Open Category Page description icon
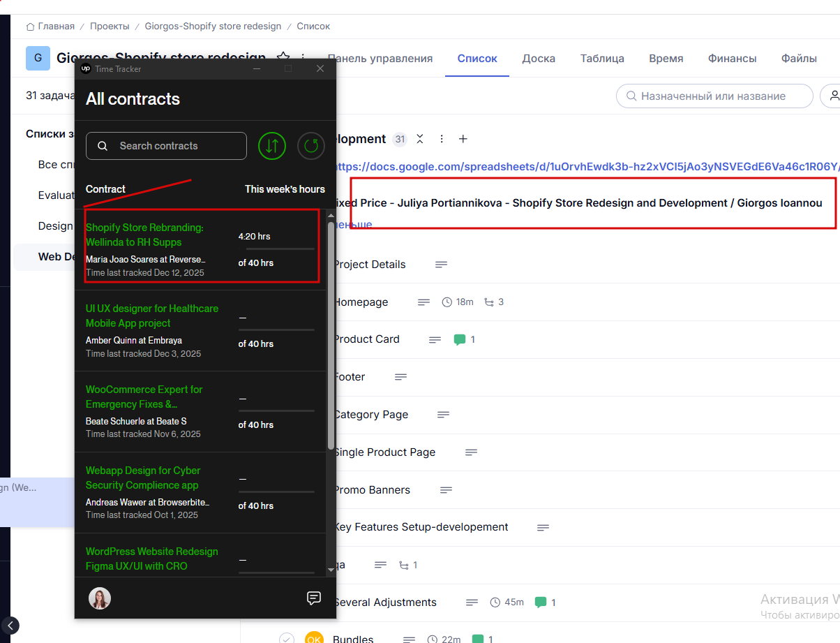This screenshot has width=840, height=643. (x=443, y=415)
